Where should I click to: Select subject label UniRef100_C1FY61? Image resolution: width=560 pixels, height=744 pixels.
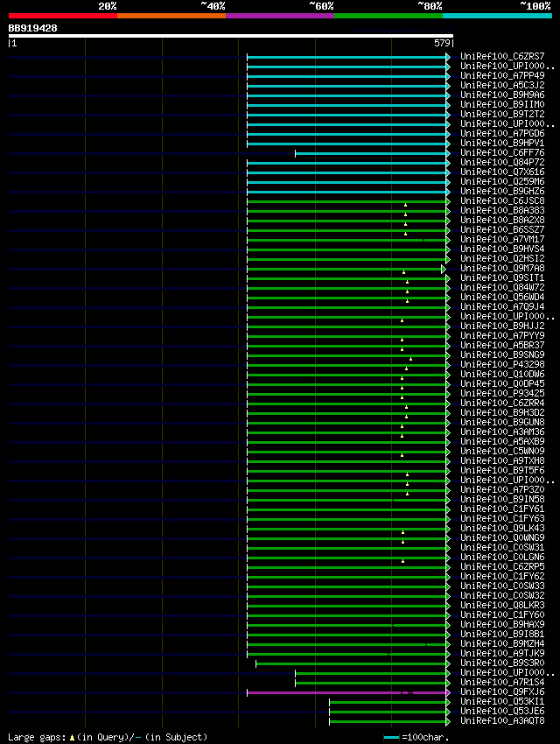[502, 509]
